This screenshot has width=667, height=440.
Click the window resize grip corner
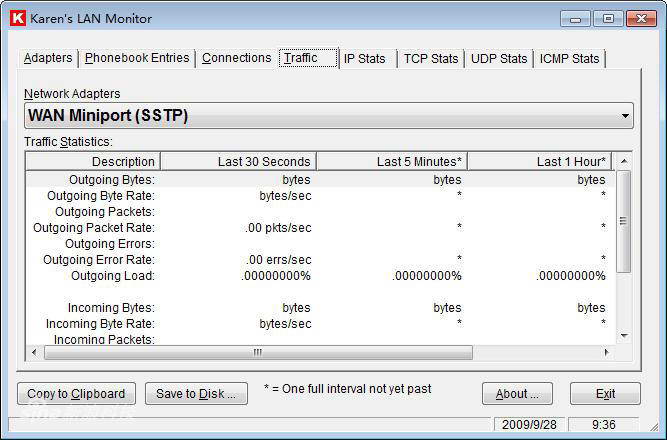[x=653, y=426]
